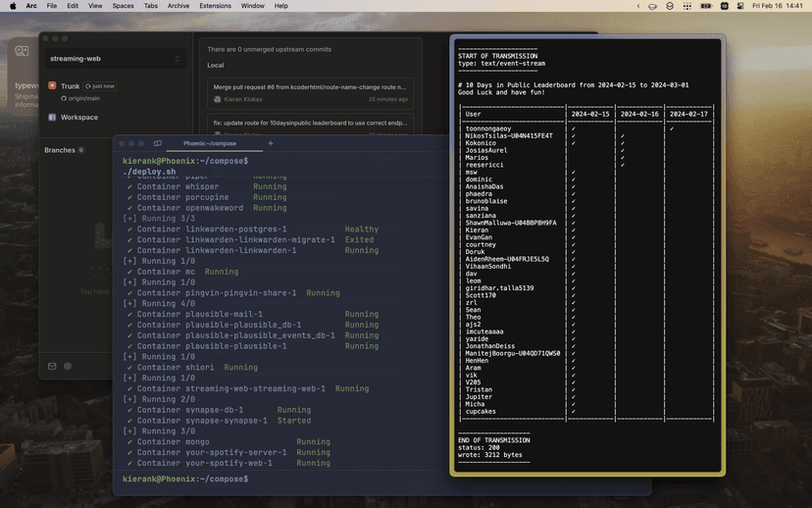Open the mail icon at sidebar bottom
The height and width of the screenshot is (508, 812).
click(52, 366)
